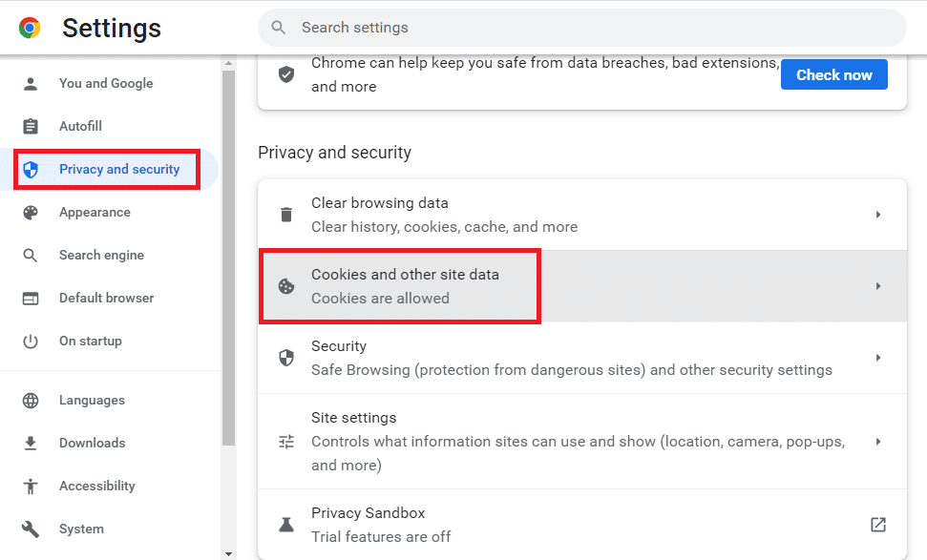Click the Privacy and security shield icon in sidebar

31,170
